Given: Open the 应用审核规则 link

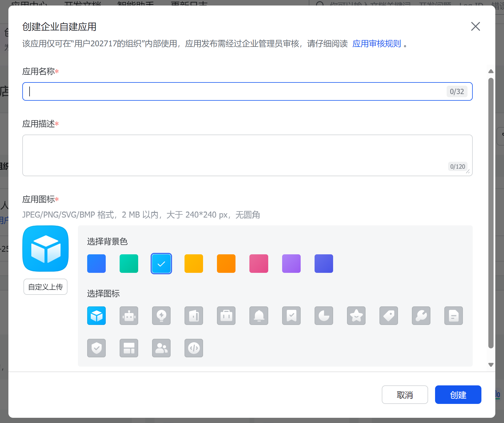Looking at the screenshot, I should [x=377, y=44].
